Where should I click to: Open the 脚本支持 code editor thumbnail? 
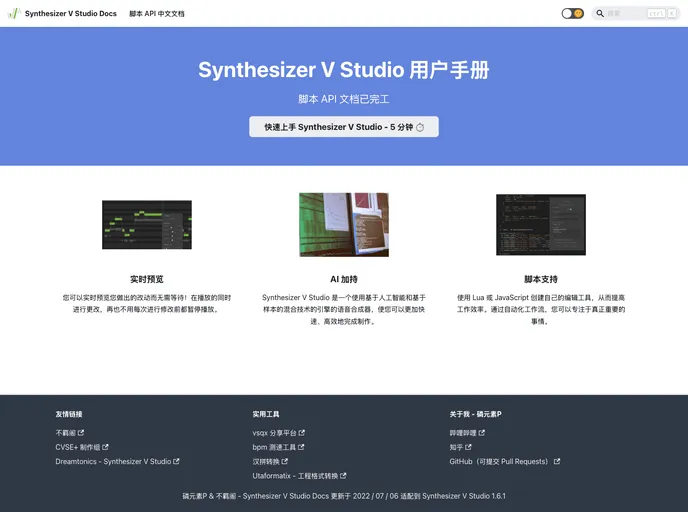(541, 225)
